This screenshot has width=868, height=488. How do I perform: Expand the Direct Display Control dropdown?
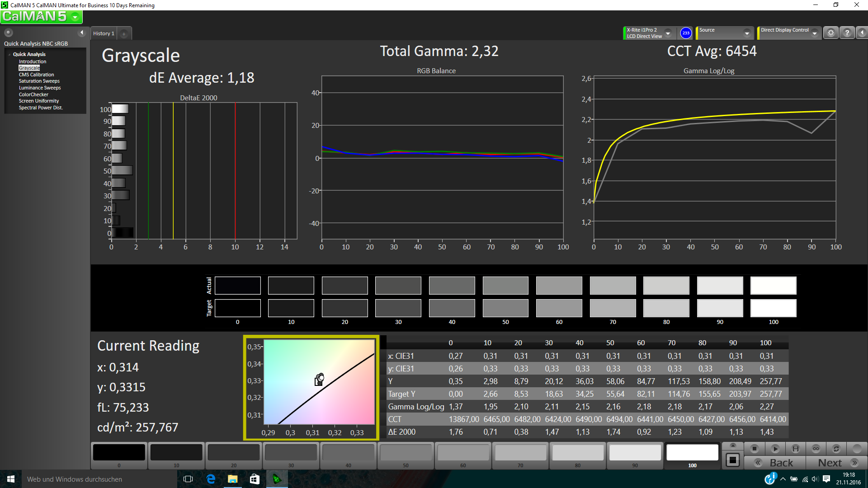[815, 33]
